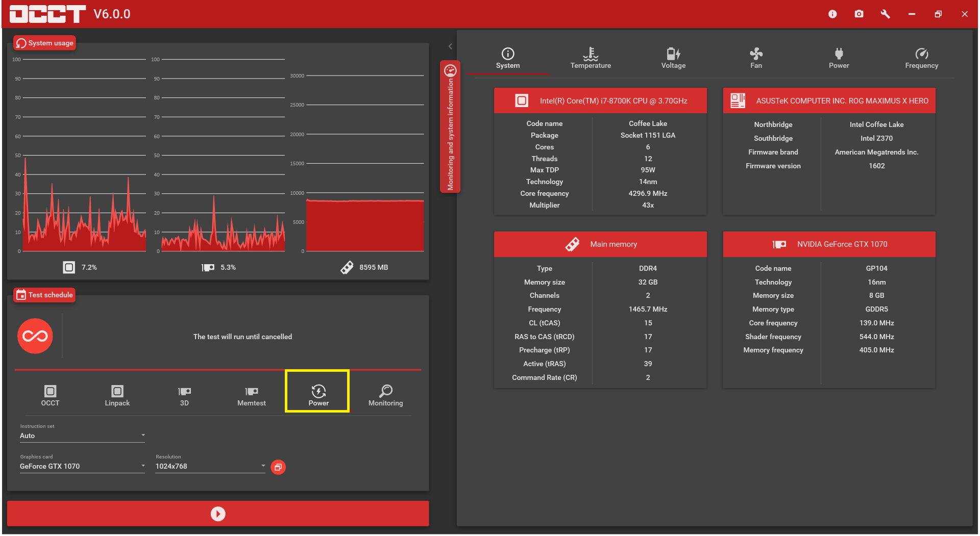Select the Power test tab
The width and height of the screenshot is (980, 536).
coord(318,396)
